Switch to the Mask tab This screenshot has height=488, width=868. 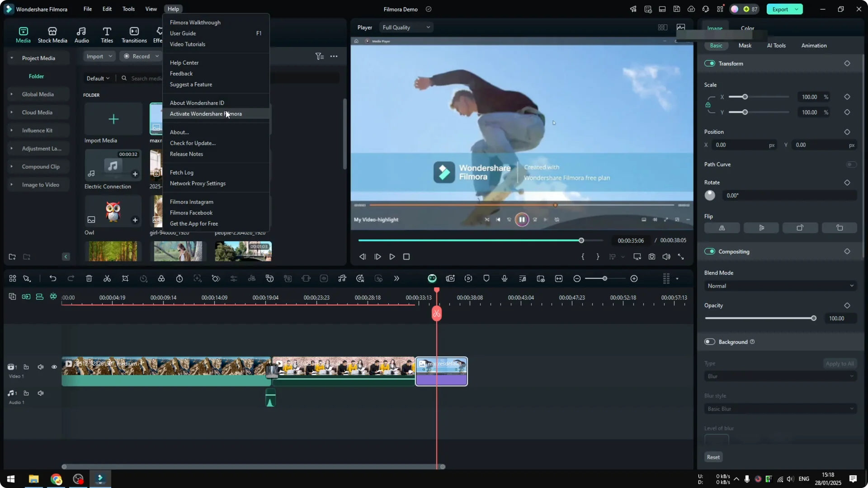(x=745, y=45)
